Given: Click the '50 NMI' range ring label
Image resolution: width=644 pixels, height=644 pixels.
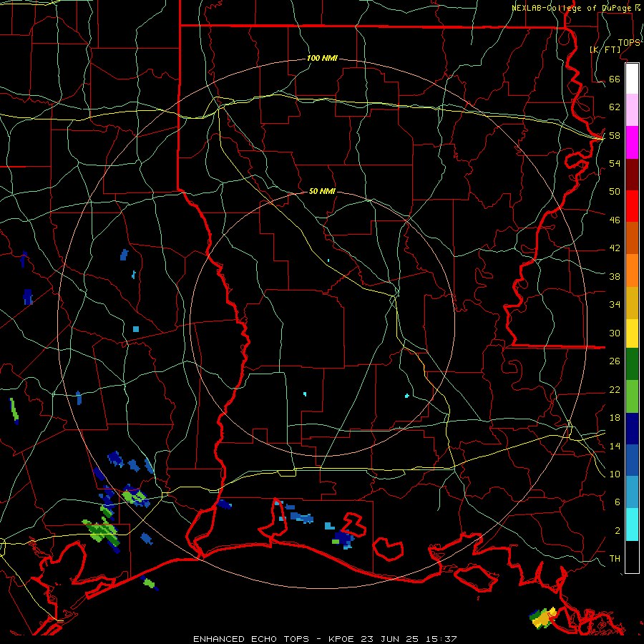Looking at the screenshot, I should pos(322,191).
